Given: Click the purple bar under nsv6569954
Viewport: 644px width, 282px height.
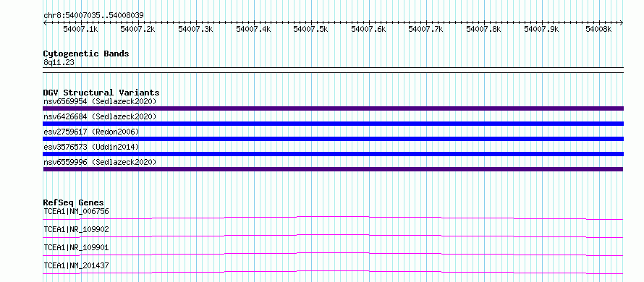Looking at the screenshot, I should click(x=333, y=108).
